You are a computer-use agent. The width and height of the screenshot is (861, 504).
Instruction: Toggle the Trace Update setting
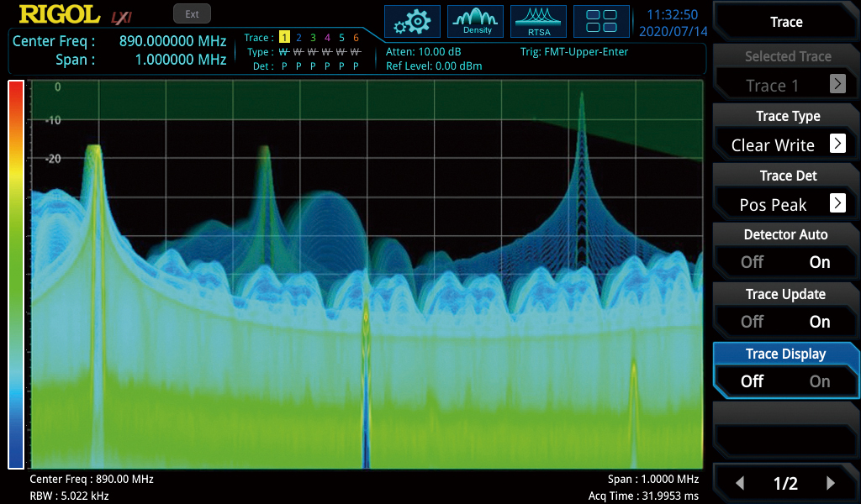786,309
